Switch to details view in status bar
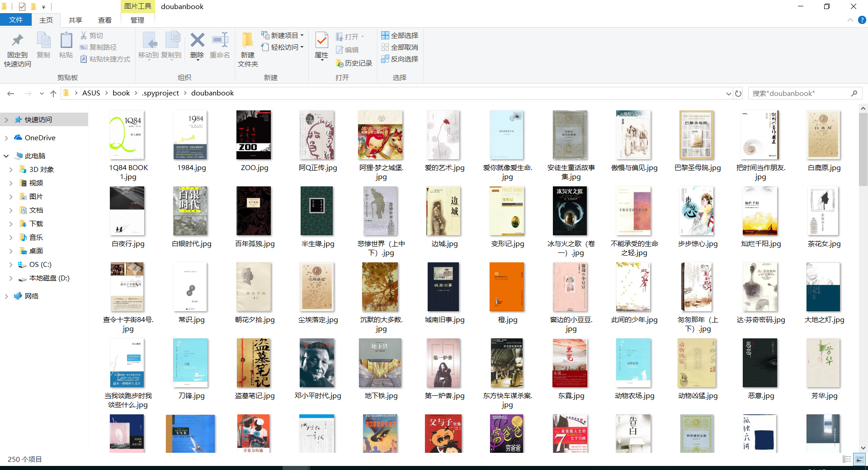Viewport: 868px width, 470px height. pyautogui.click(x=847, y=459)
